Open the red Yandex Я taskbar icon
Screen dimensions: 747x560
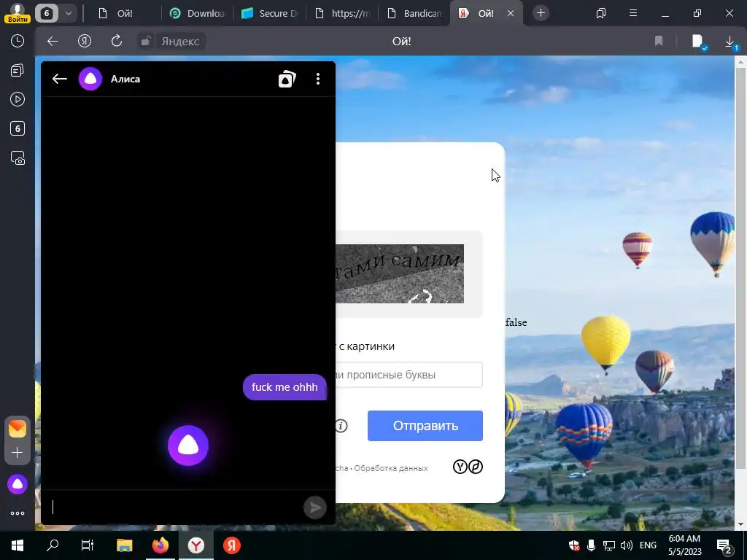click(232, 545)
